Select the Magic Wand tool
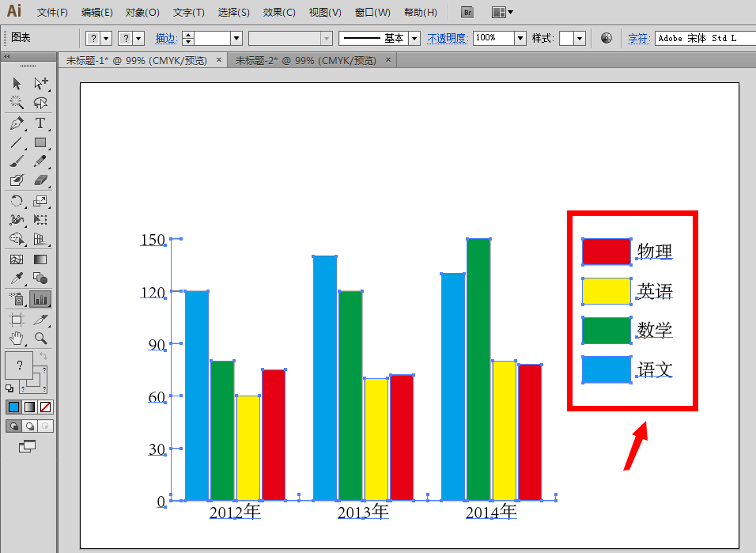 click(17, 102)
